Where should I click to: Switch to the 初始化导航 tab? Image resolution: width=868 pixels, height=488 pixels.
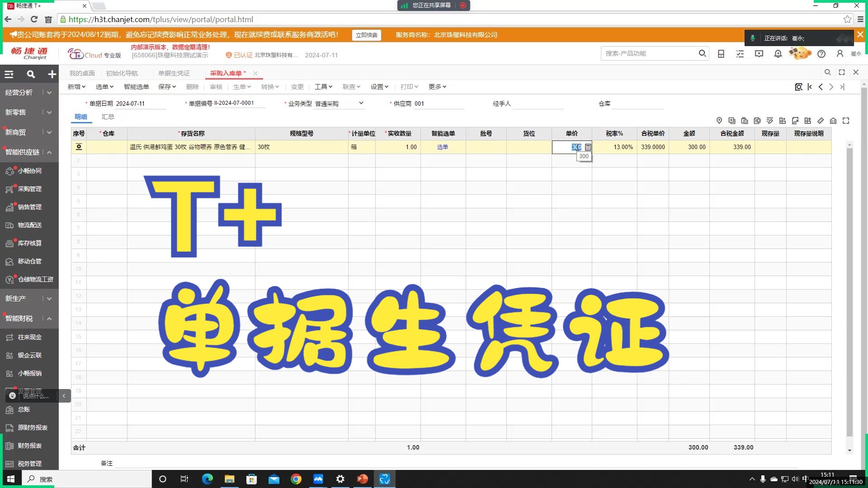[122, 73]
